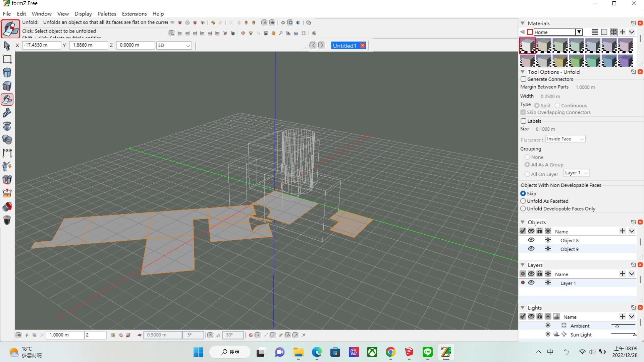The image size is (644, 362).
Task: Click the Delete trash can tool
Action: 7,220
